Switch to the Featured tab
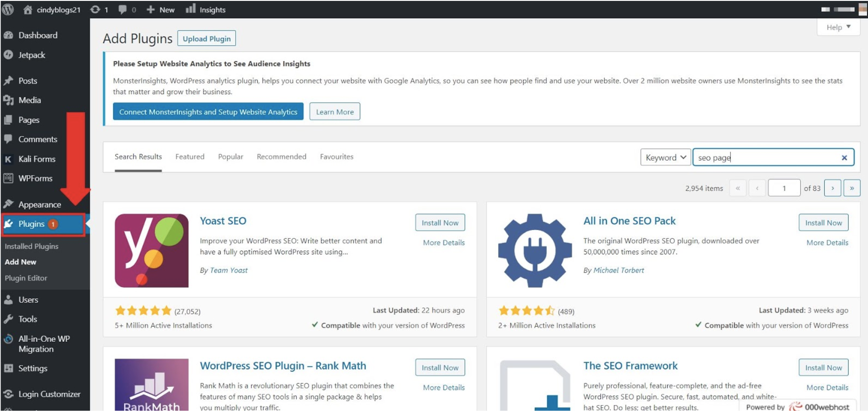The image size is (868, 414). (x=190, y=157)
